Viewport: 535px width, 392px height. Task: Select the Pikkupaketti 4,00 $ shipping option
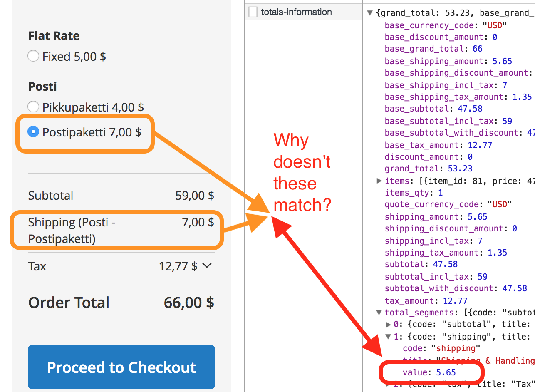[33, 107]
